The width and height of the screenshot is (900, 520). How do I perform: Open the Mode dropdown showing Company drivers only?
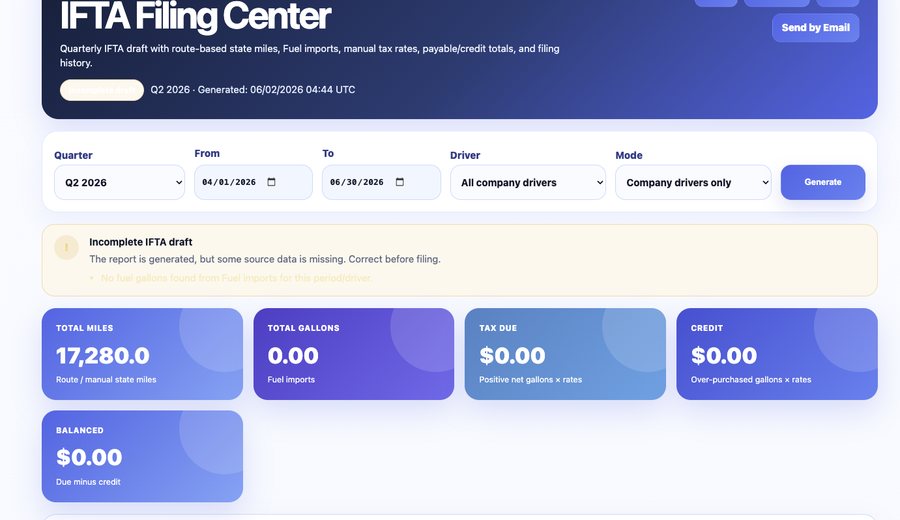coord(693,183)
